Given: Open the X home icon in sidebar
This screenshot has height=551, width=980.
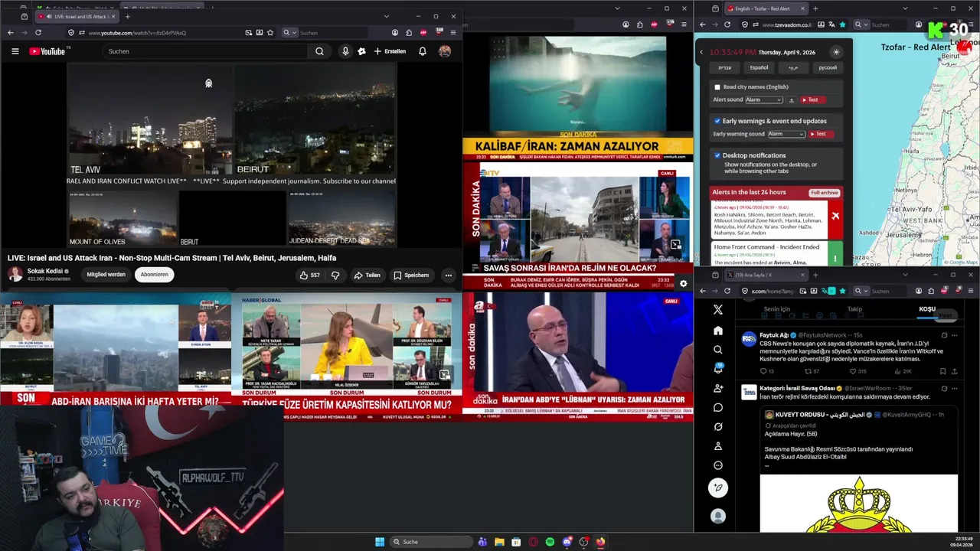Looking at the screenshot, I should [718, 331].
